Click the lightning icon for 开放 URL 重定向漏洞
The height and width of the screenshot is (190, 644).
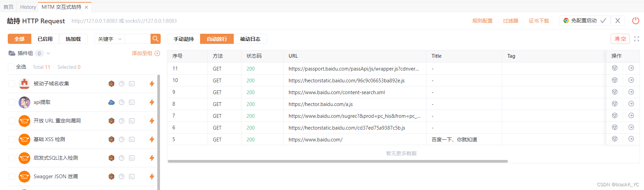pyautogui.click(x=152, y=121)
